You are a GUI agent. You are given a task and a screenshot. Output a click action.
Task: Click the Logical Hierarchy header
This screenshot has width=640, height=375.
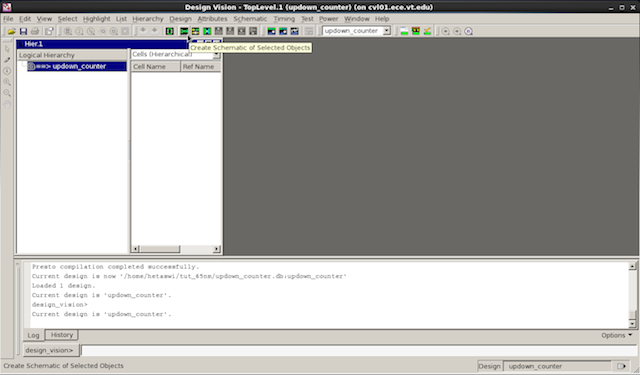click(x=72, y=55)
